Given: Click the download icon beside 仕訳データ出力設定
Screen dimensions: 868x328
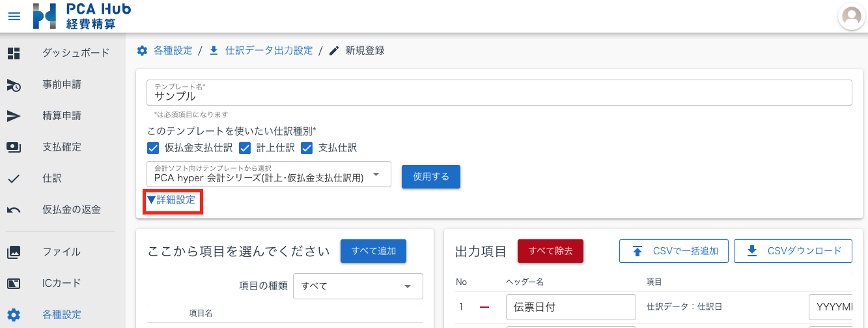Looking at the screenshot, I should coord(214,50).
